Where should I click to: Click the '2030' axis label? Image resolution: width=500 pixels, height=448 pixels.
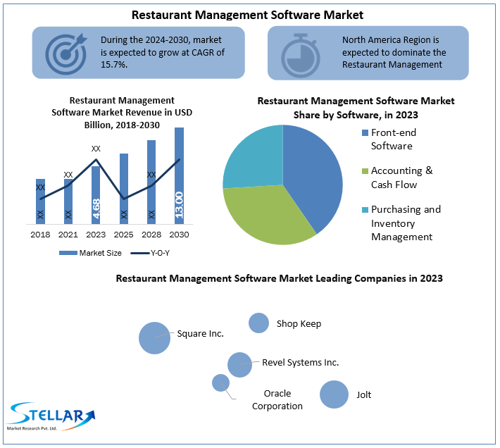179,235
